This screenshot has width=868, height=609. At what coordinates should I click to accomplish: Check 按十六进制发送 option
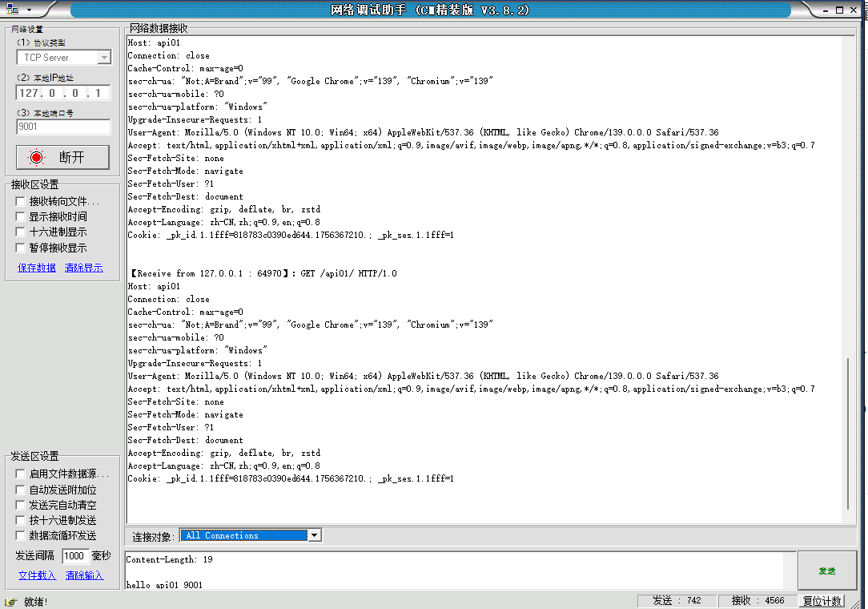[21, 520]
